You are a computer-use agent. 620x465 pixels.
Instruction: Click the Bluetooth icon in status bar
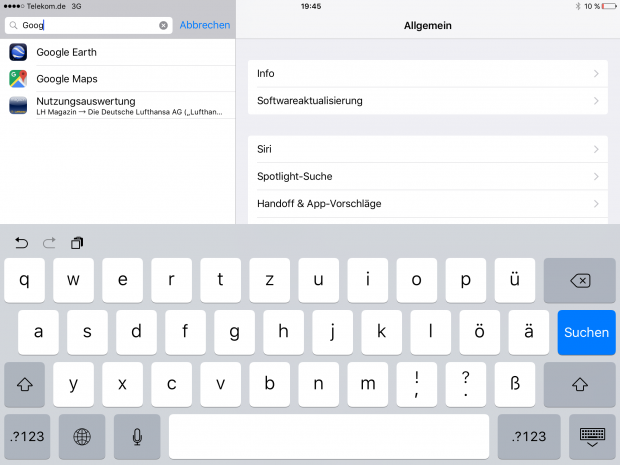(x=578, y=6)
